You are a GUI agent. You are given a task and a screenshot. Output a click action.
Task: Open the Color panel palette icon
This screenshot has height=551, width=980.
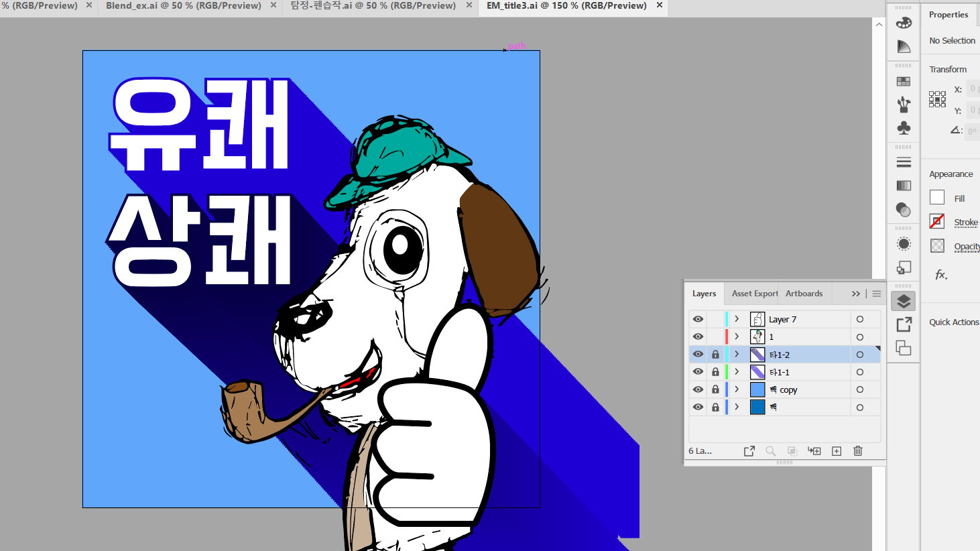pos(904,22)
